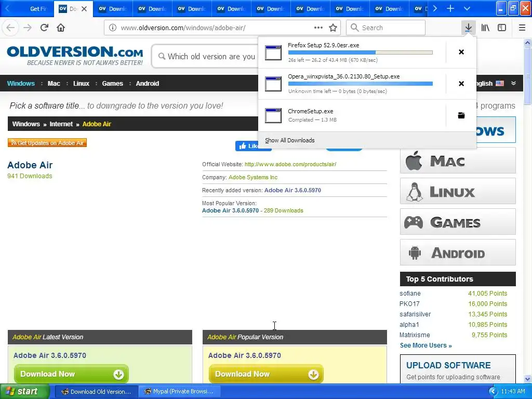Screen dimensions: 532x399
Task: Click the page scrollbar down arrow
Action: [528, 379]
